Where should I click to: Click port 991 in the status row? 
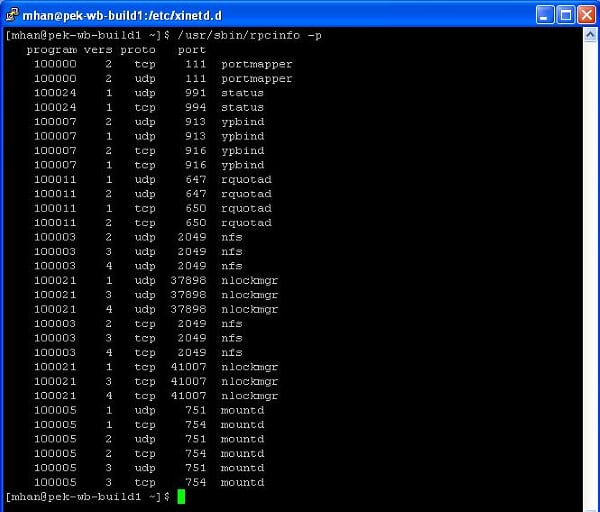coord(196,93)
